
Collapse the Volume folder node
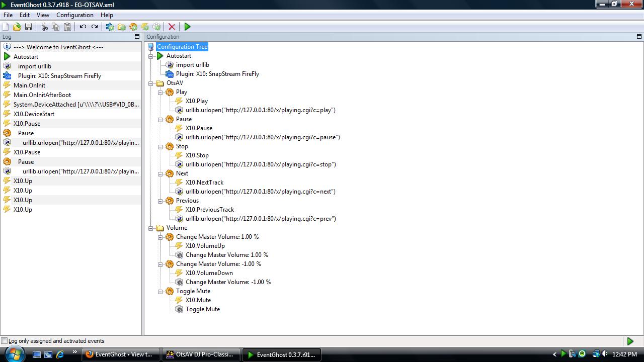150,228
